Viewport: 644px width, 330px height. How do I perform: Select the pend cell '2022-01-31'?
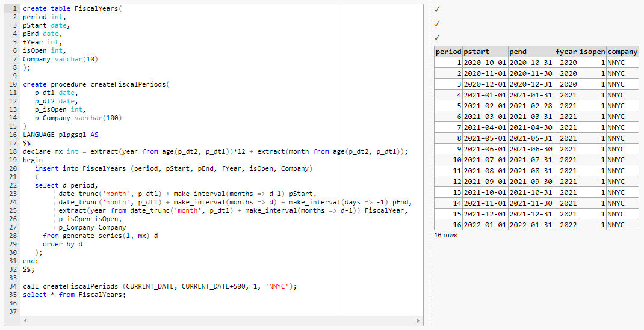(x=531, y=225)
